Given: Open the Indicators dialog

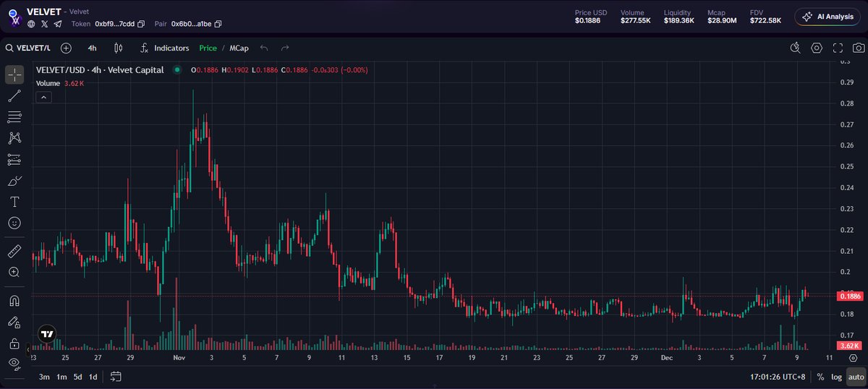Looking at the screenshot, I should coord(164,48).
